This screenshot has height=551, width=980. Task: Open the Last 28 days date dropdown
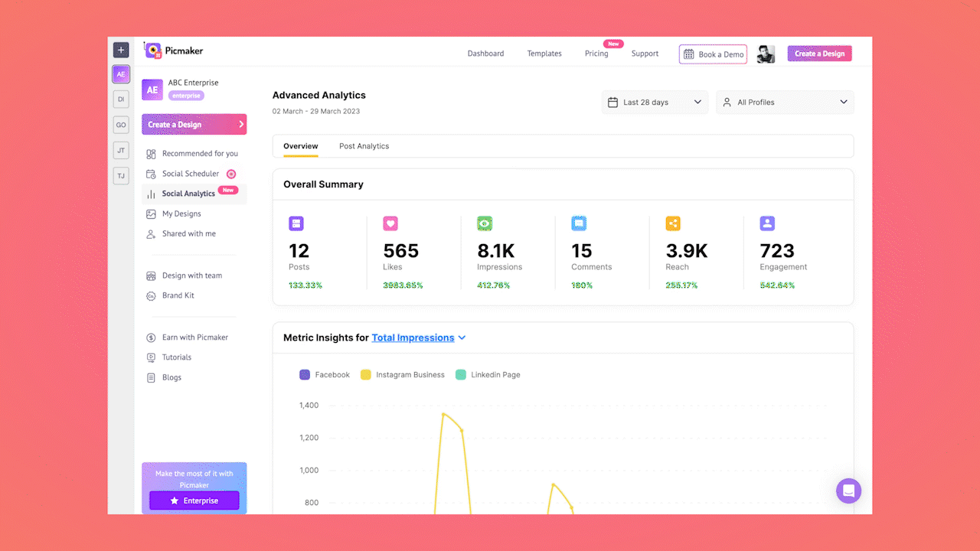[x=655, y=103]
